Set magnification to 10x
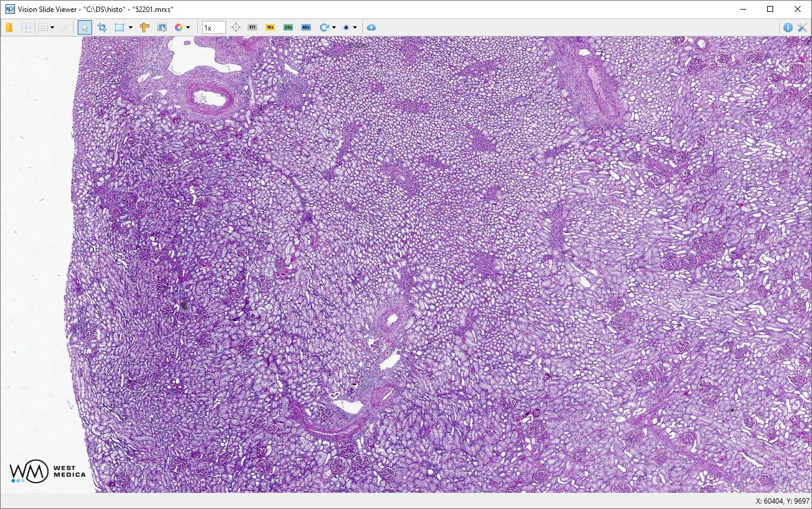This screenshot has width=812, height=509. [270, 27]
